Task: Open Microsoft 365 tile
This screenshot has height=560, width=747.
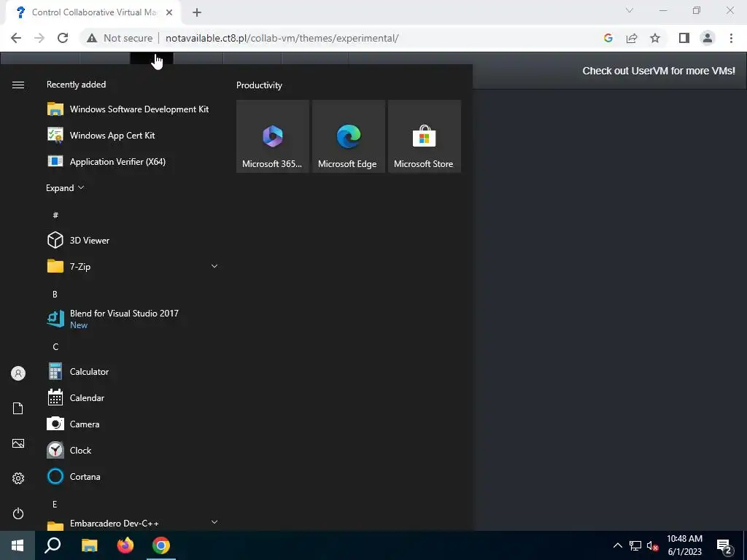Action: click(273, 136)
